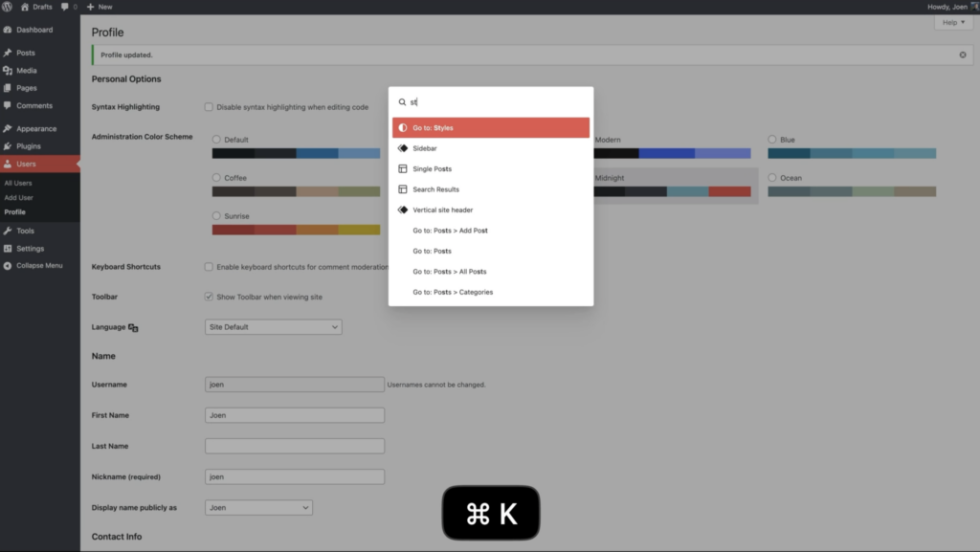Expand the Display name publicly as dropdown

[258, 507]
